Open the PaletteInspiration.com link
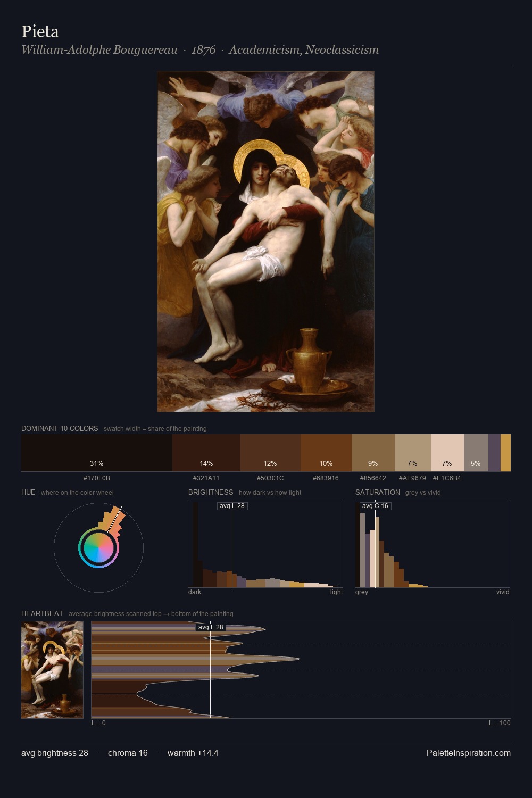This screenshot has width=532, height=798. 469,753
